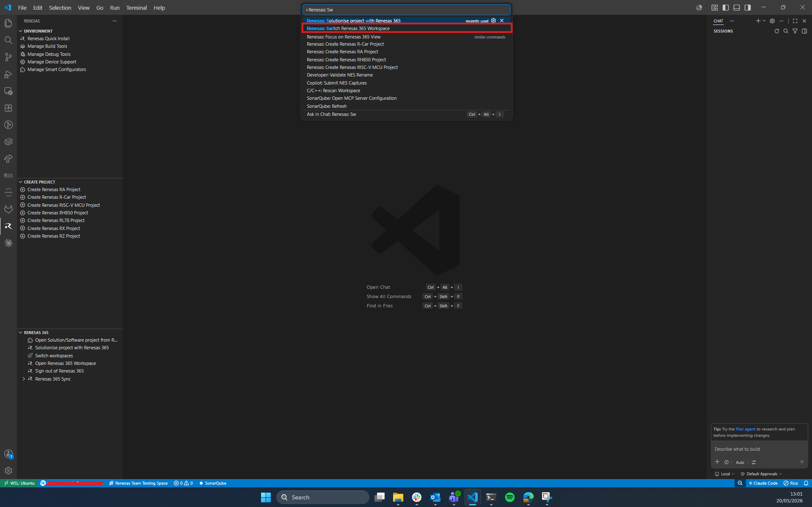
Task: Collapse the Create Project section
Action: [x=21, y=182]
